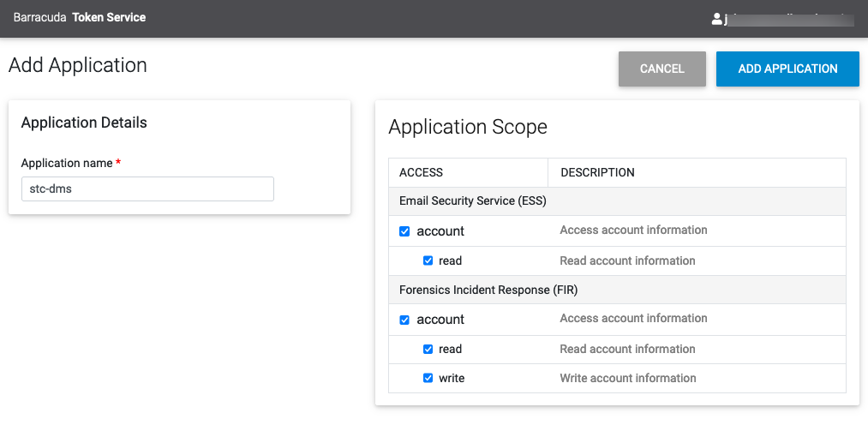Screen dimensions: 868x437
Task: Click the Application Scope heading
Action: (x=468, y=127)
